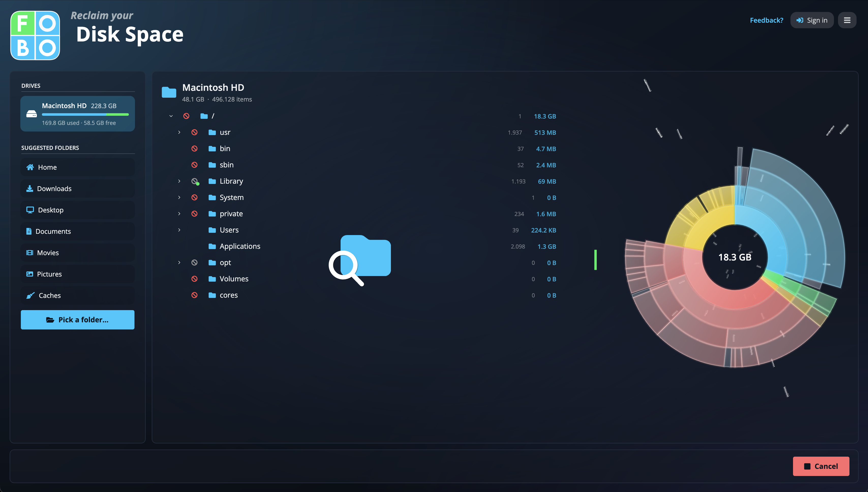868x492 pixels.
Task: Click the sbin folder icon
Action: point(212,165)
